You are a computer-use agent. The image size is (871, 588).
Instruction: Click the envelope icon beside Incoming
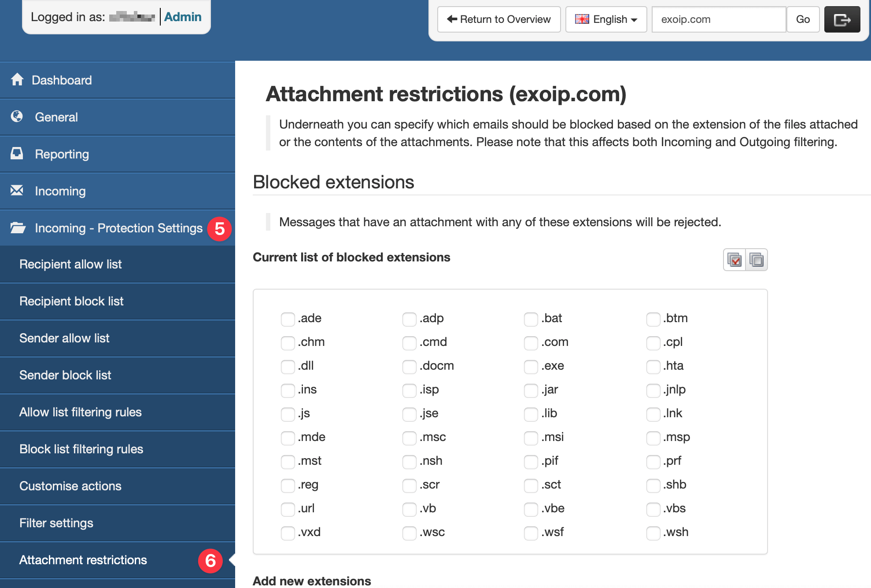pyautogui.click(x=17, y=190)
